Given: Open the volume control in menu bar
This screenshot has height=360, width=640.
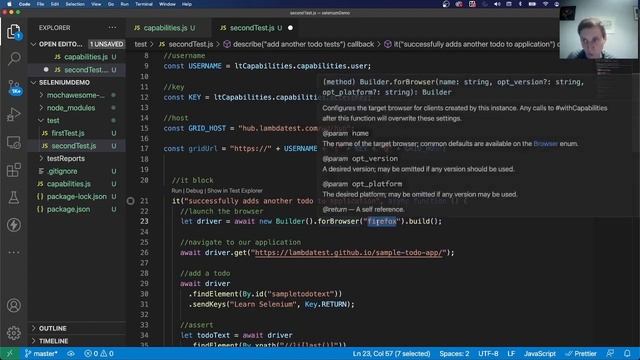Looking at the screenshot, I should click(x=497, y=4).
